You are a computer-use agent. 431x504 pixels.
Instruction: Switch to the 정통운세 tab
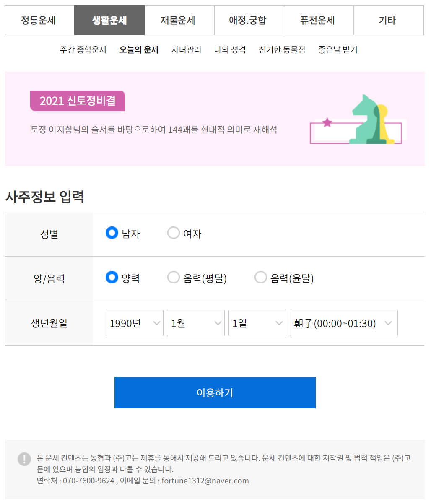point(39,20)
